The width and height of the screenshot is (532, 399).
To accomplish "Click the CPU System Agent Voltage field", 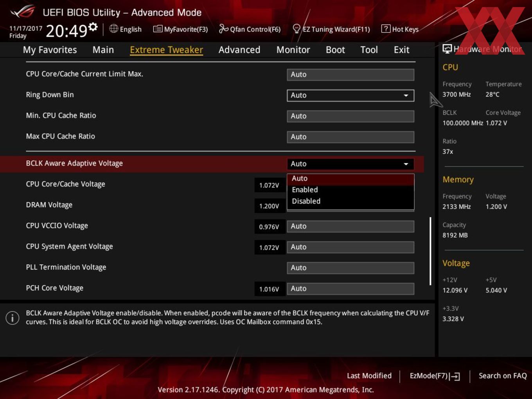I will point(350,247).
